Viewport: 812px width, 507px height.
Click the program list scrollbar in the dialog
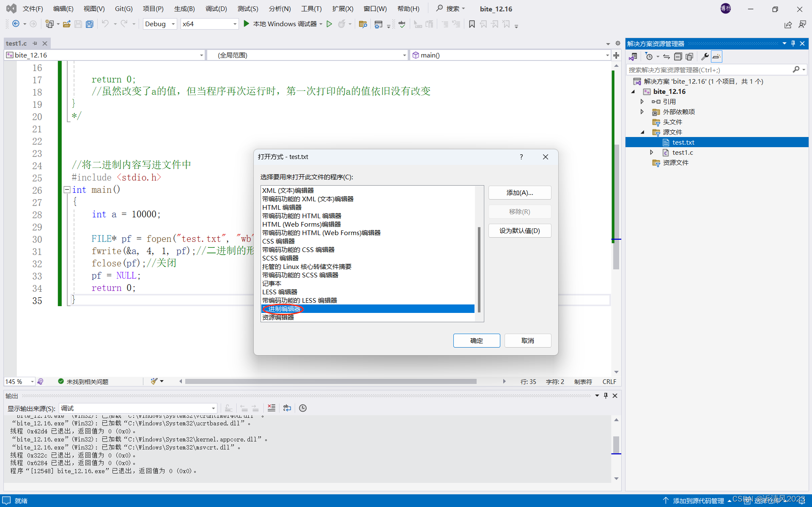(x=479, y=269)
